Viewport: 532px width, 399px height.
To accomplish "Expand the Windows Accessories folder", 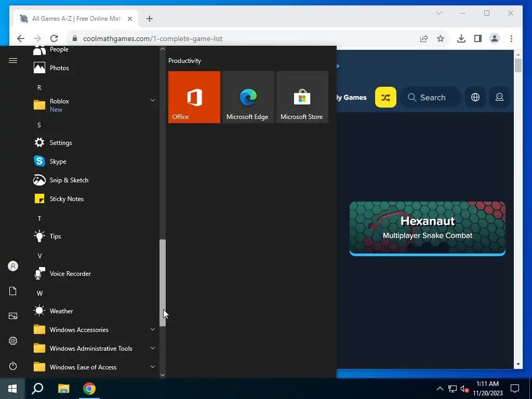I will pyautogui.click(x=94, y=329).
